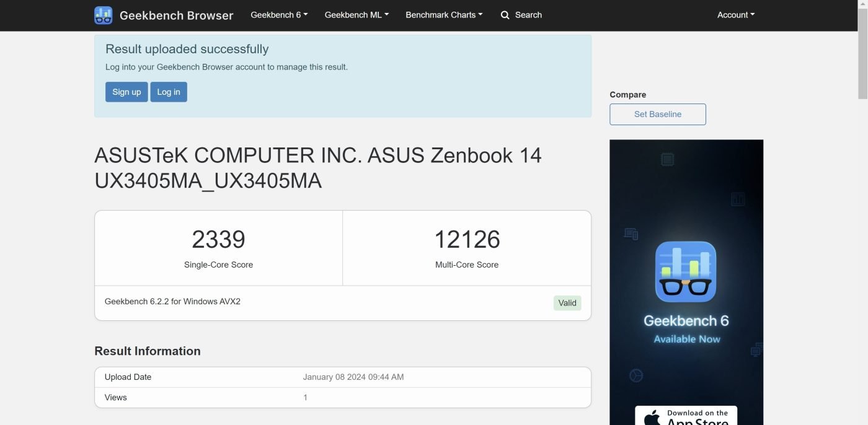Expand the Geekbench ML dropdown
This screenshot has width=868, height=425.
click(x=356, y=15)
